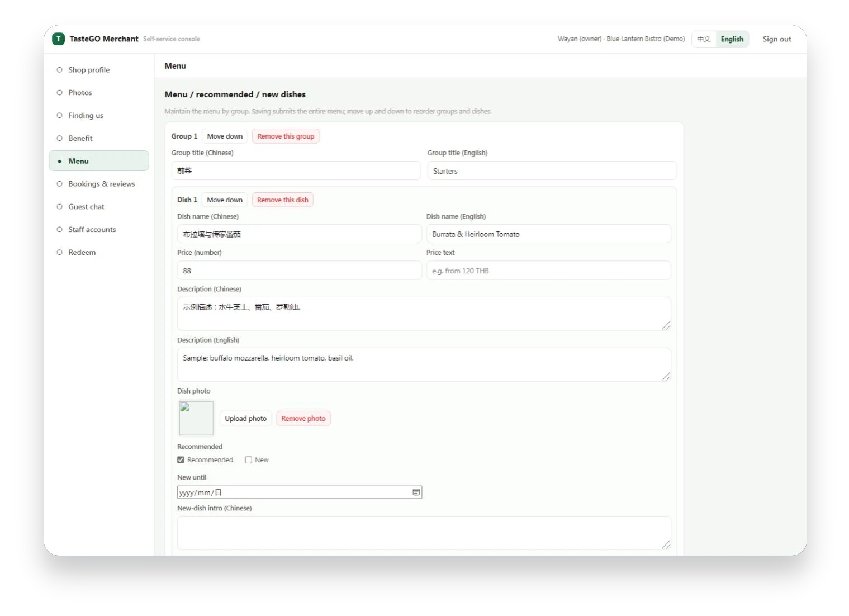Navigate to the Benefit section
849x616 pixels.
99,138
